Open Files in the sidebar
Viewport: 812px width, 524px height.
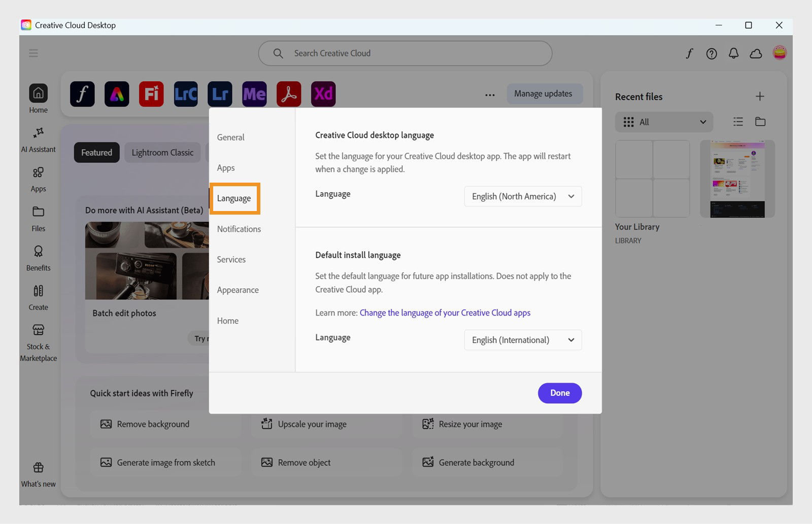point(38,219)
